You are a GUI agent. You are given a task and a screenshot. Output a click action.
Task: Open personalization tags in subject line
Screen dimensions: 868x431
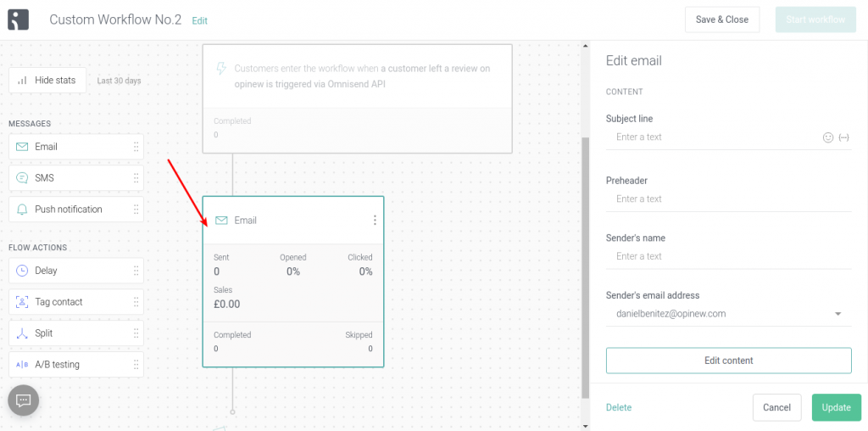[844, 137]
